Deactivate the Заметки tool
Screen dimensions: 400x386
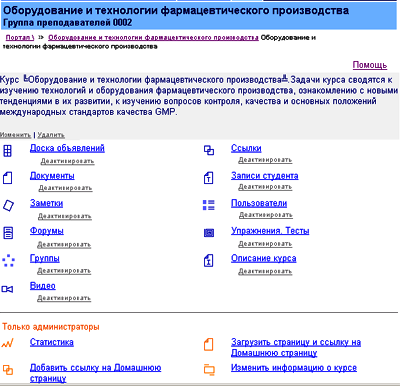pos(65,216)
